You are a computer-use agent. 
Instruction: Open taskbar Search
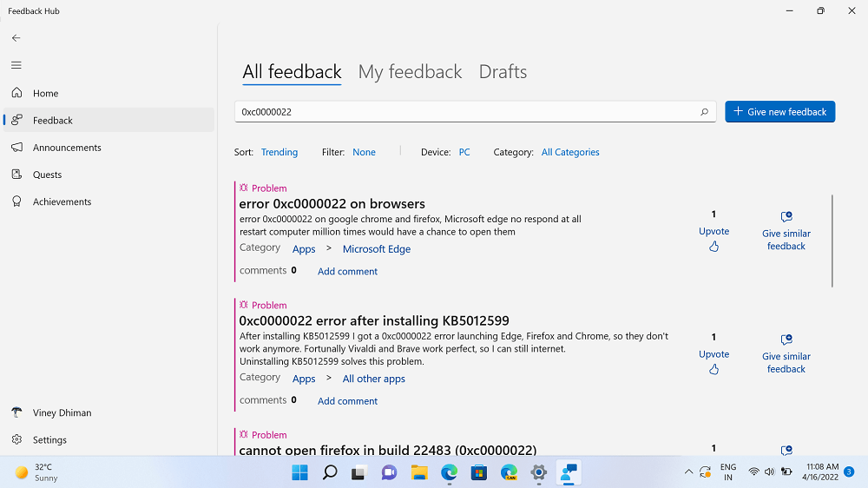330,472
